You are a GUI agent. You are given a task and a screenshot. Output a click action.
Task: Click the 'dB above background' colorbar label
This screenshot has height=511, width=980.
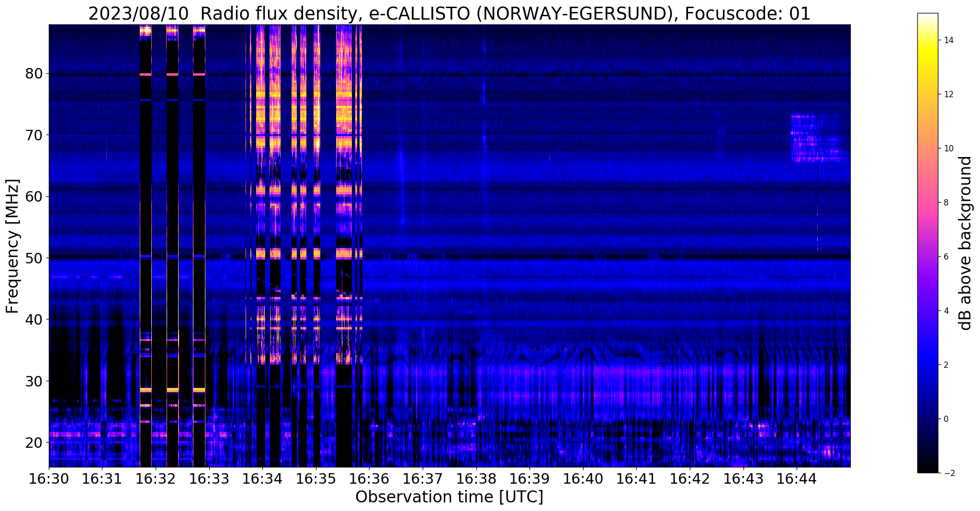point(966,243)
